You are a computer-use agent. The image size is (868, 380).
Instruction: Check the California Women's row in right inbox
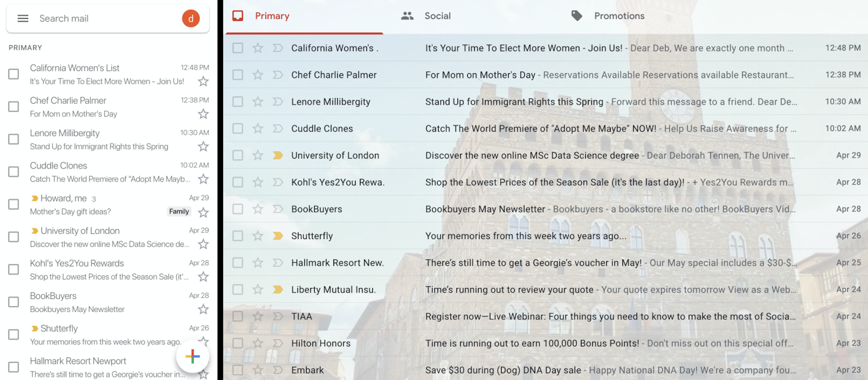click(x=238, y=48)
